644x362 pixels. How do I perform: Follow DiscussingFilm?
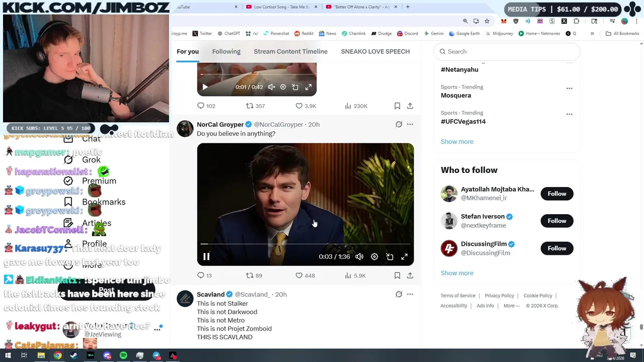point(557,248)
